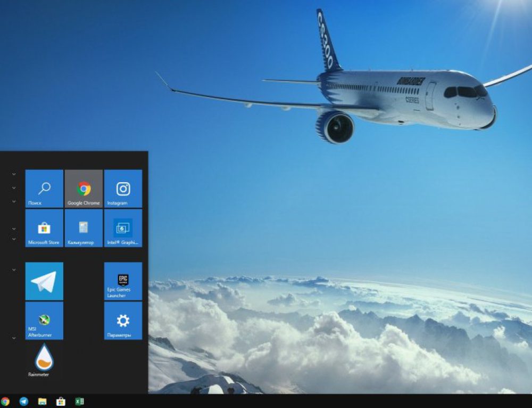The image size is (532, 408).
Task: Open Microsoft Store from the taskbar
Action: 60,401
